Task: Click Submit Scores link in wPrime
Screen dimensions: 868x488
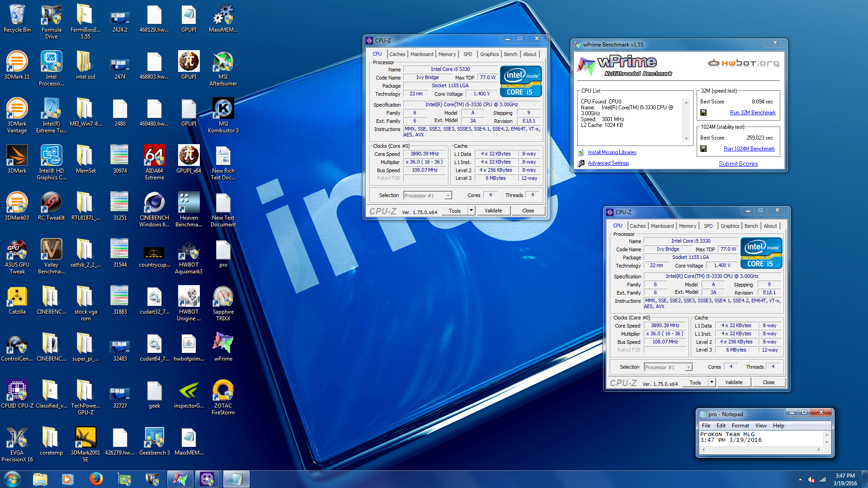Action: pos(738,164)
